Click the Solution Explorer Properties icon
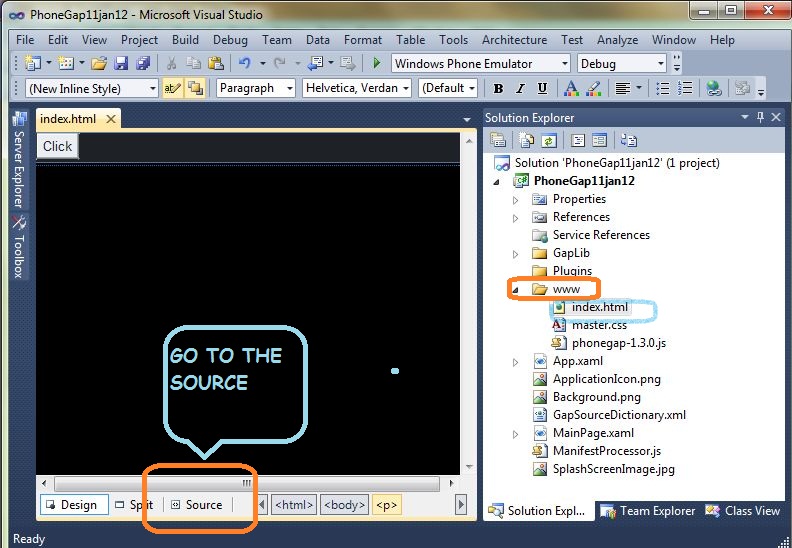Image resolution: width=792 pixels, height=548 pixels. point(498,140)
